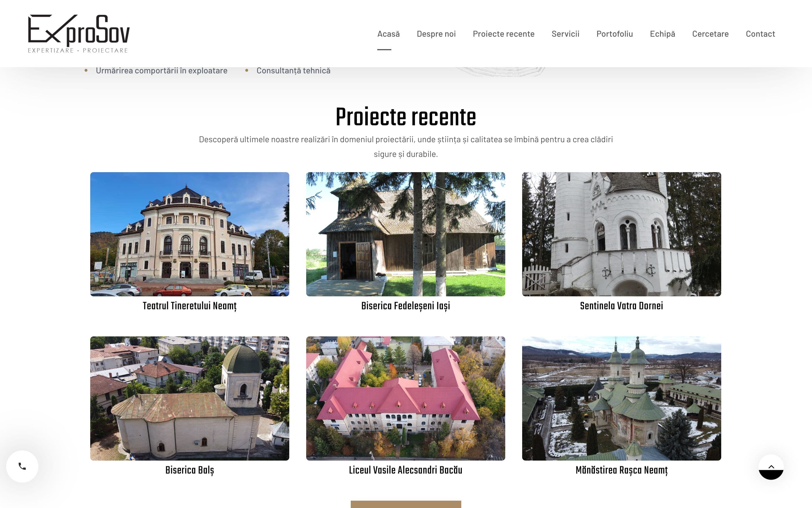Click the scroll-to-top arrow button
This screenshot has width=812, height=508.
771,467
